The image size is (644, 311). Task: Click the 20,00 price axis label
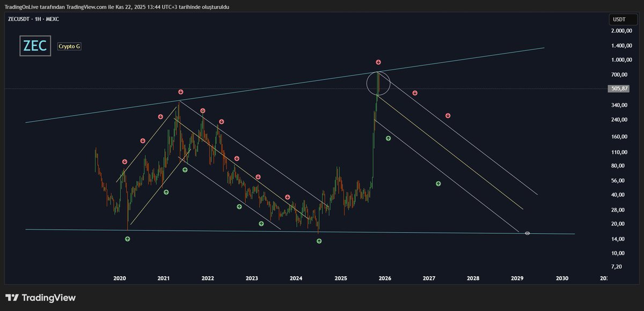(x=619, y=224)
